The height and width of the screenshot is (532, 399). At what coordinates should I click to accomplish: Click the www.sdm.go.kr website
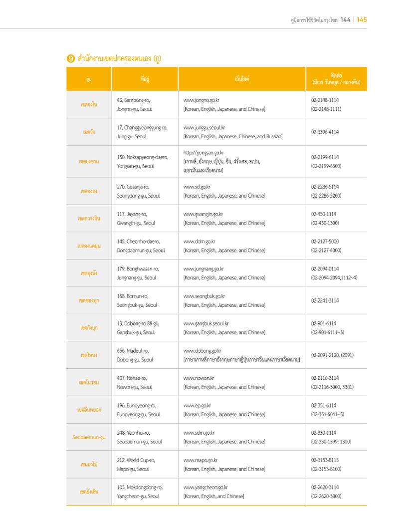coord(199,433)
